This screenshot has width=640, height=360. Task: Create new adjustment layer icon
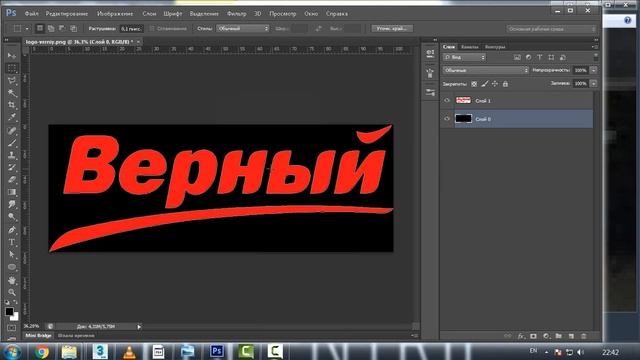[546, 336]
